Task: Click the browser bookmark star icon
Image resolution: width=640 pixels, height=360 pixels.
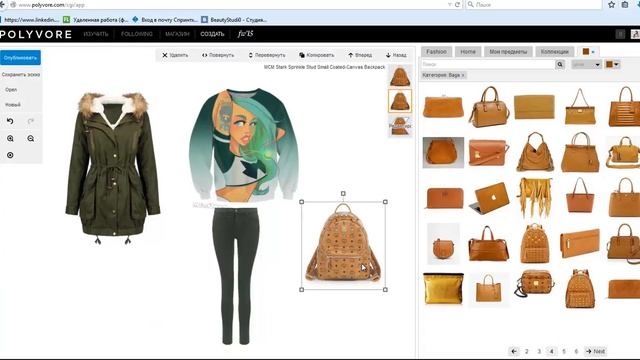Action: pyautogui.click(x=611, y=4)
